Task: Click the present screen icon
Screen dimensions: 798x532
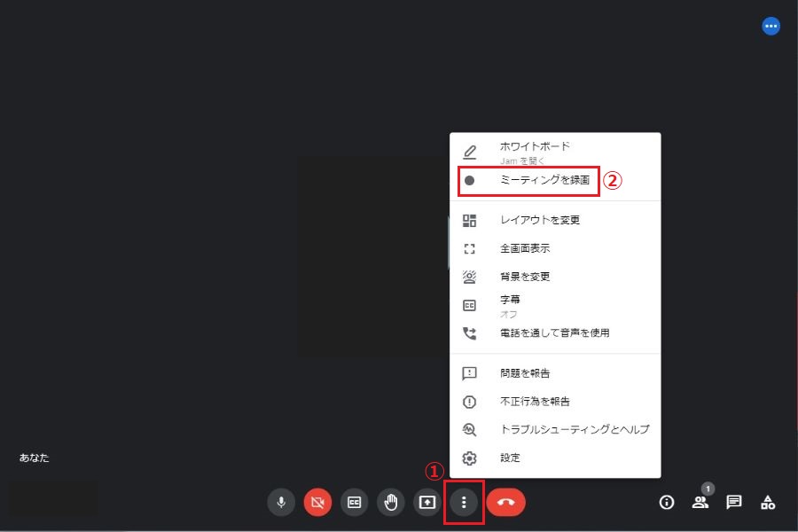Action: [x=427, y=502]
